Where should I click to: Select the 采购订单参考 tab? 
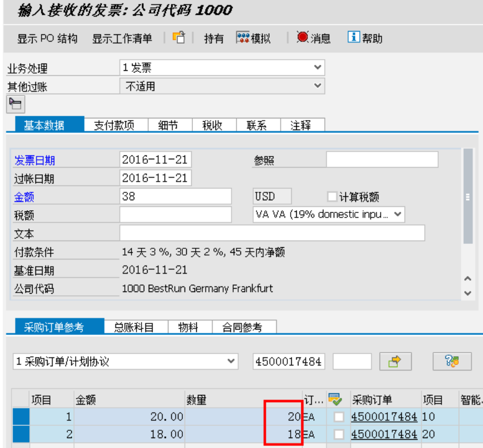pos(60,326)
